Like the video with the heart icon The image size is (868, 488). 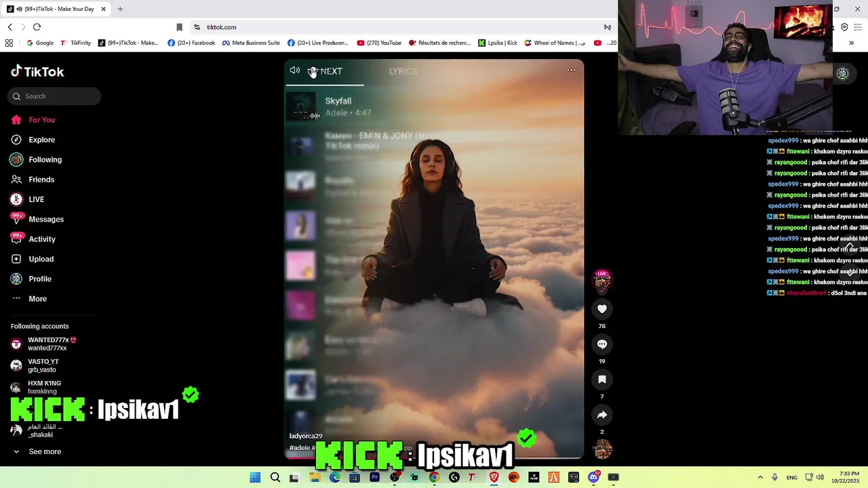[601, 309]
